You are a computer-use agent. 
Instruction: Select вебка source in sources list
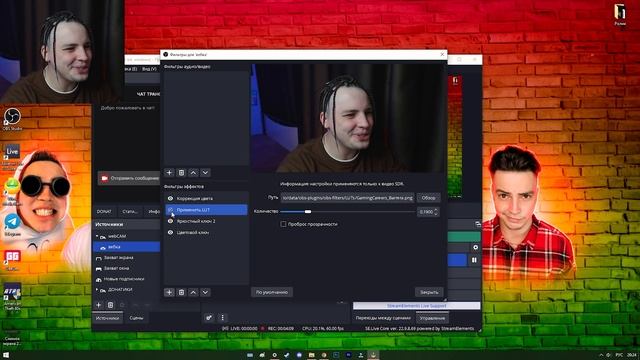[x=127, y=247]
